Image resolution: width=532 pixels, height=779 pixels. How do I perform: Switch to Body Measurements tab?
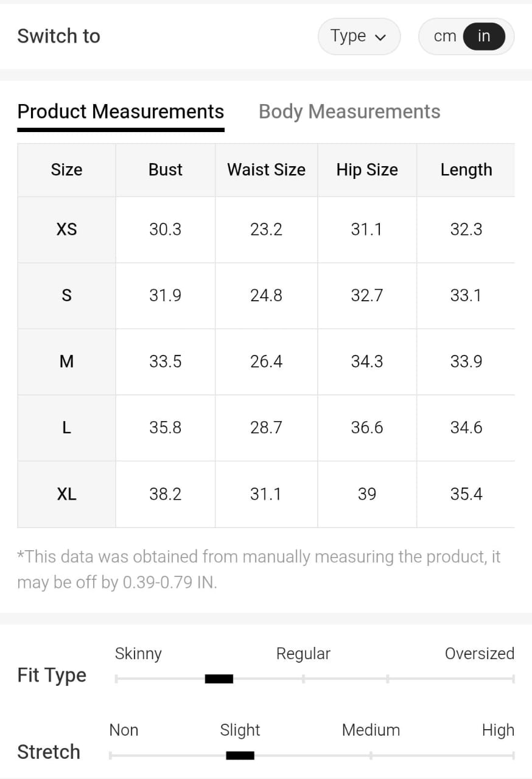[x=349, y=112]
